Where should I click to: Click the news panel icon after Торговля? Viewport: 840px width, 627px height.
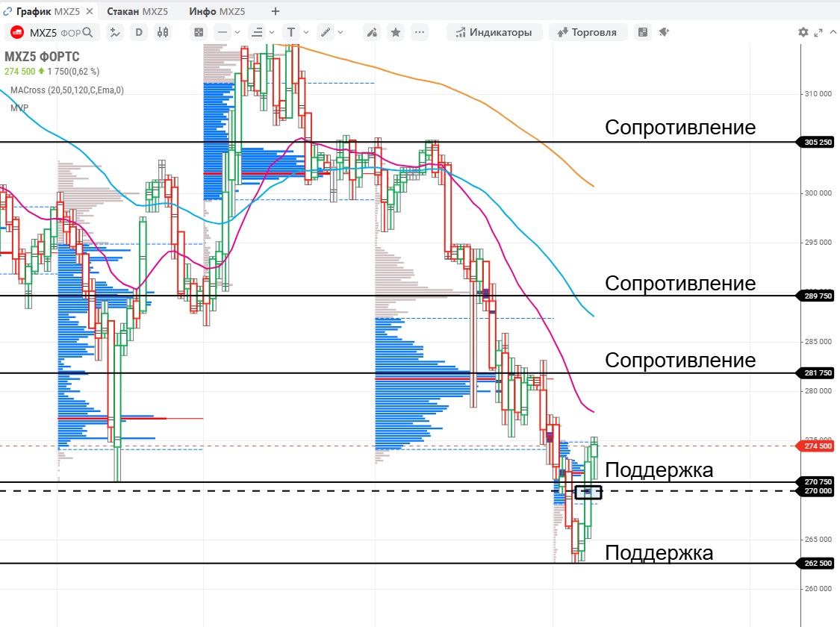click(642, 32)
